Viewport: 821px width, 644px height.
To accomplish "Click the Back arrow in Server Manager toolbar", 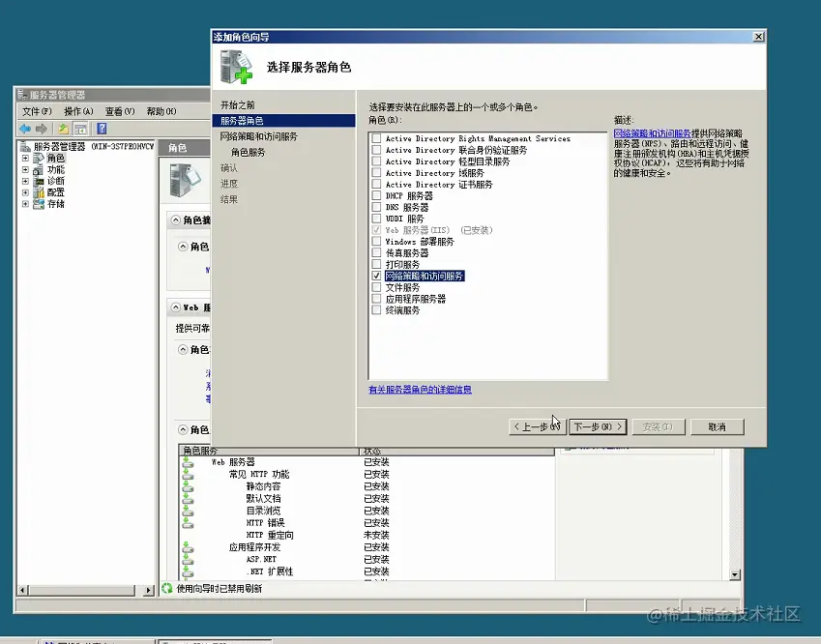I will point(24,129).
